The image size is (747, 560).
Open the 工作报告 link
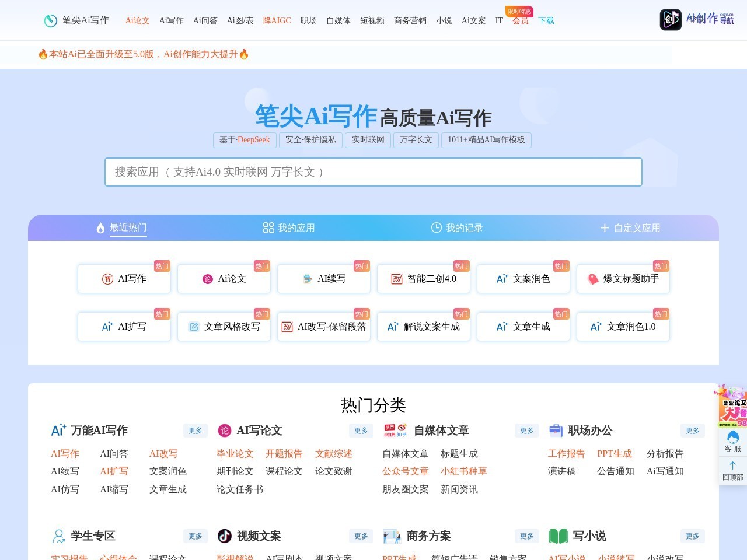(567, 454)
